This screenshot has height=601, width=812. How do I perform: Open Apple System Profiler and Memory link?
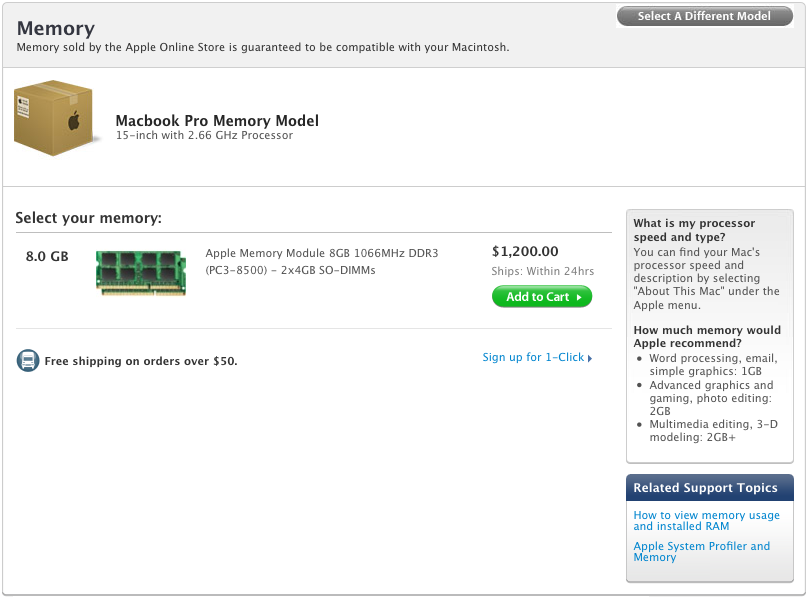coord(701,552)
